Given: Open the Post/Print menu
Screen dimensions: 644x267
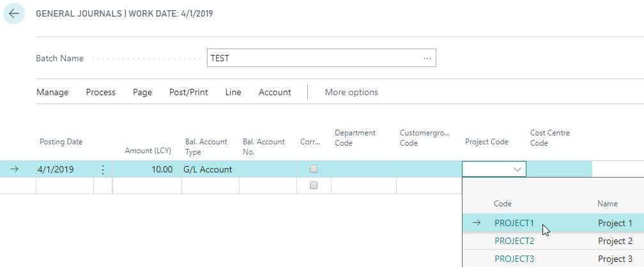Looking at the screenshot, I should 188,92.
